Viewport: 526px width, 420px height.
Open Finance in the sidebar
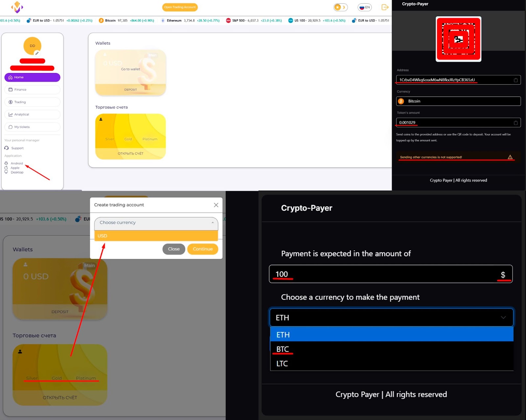pos(32,89)
